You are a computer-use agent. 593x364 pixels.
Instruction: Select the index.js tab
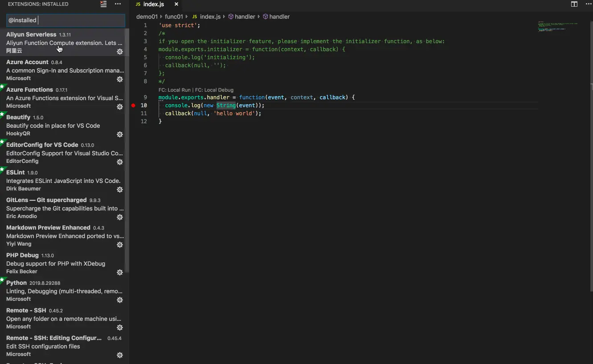(157, 4)
